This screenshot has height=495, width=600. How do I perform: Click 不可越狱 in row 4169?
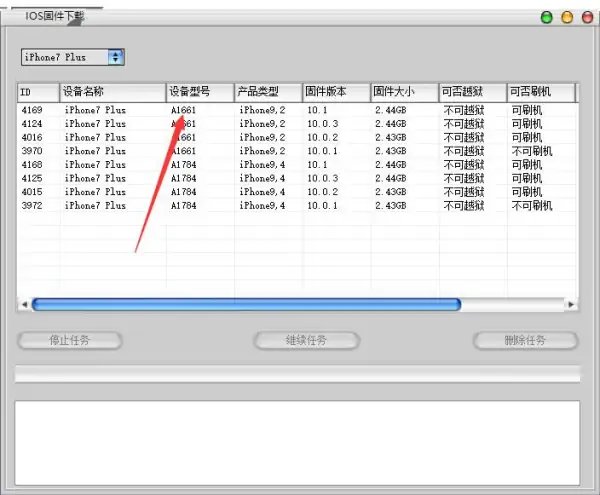(x=464, y=110)
